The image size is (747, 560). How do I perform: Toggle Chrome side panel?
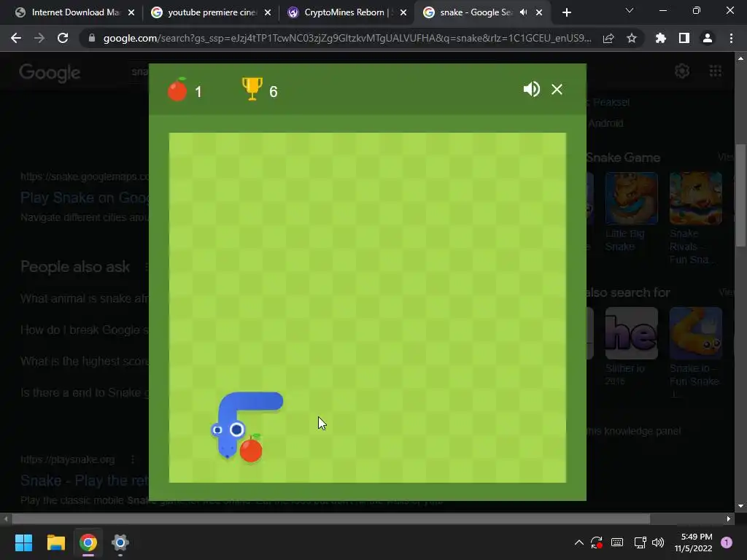[684, 38]
